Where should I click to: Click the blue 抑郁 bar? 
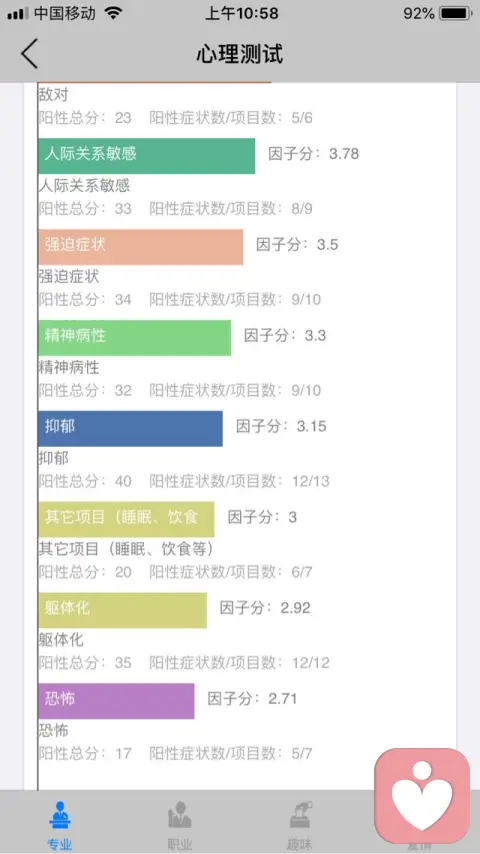pos(130,429)
